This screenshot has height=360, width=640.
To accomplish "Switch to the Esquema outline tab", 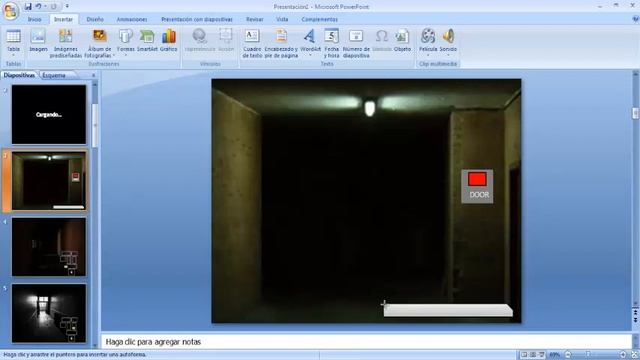I will 54,75.
